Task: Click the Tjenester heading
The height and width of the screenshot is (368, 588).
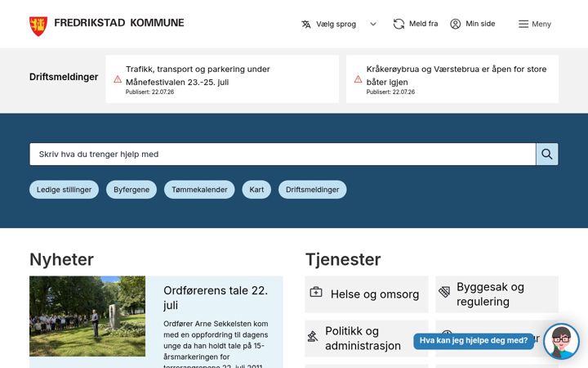Action: pos(343,259)
